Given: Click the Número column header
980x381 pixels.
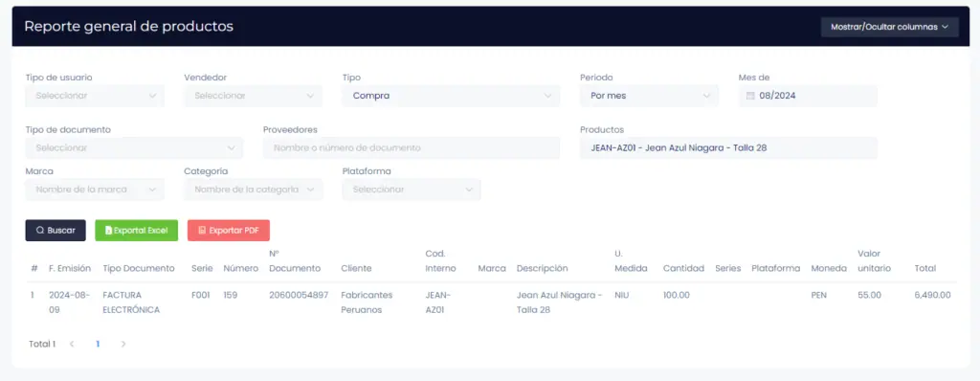Looking at the screenshot, I should pos(240,268).
